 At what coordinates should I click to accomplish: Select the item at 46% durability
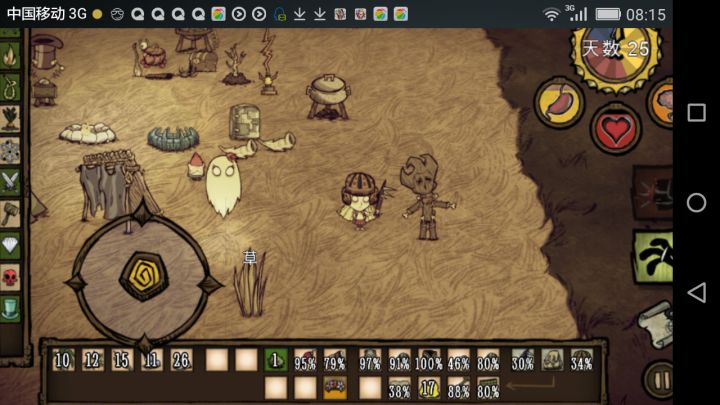[x=458, y=360]
